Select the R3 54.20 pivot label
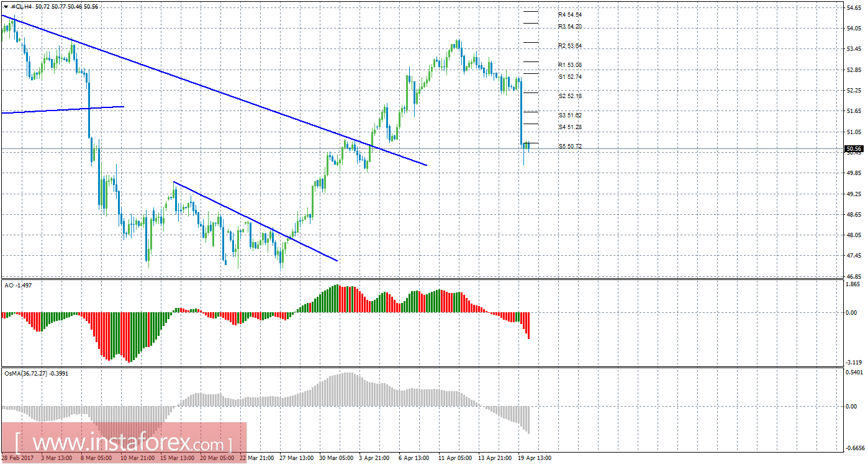This screenshot has width=868, height=465. (569, 27)
